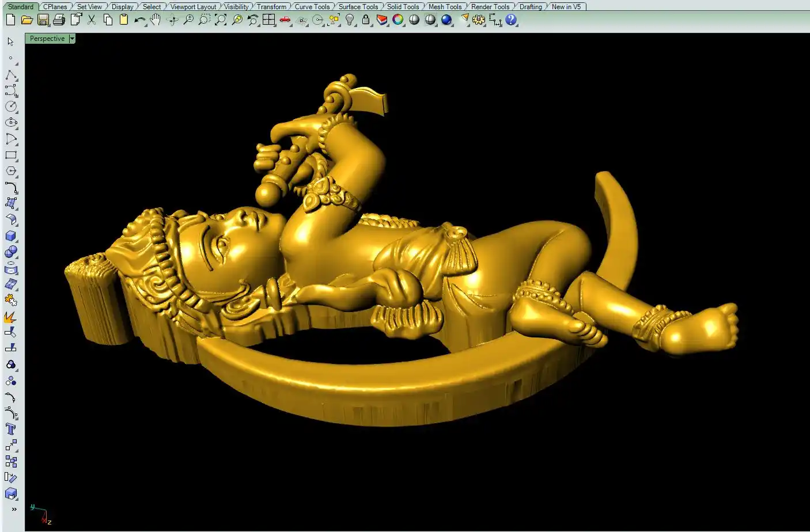Image resolution: width=810 pixels, height=532 pixels.
Task: Open the Surface Tools tab
Action: point(358,7)
